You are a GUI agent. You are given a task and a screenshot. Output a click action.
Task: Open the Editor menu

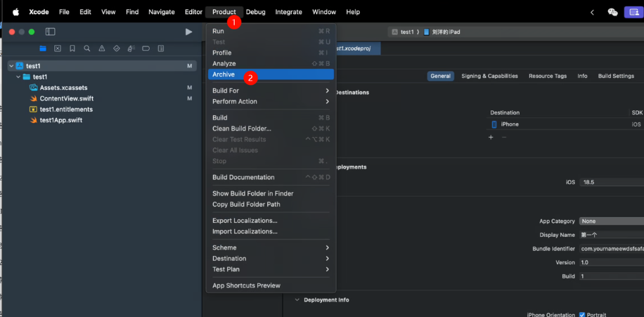[x=193, y=12]
